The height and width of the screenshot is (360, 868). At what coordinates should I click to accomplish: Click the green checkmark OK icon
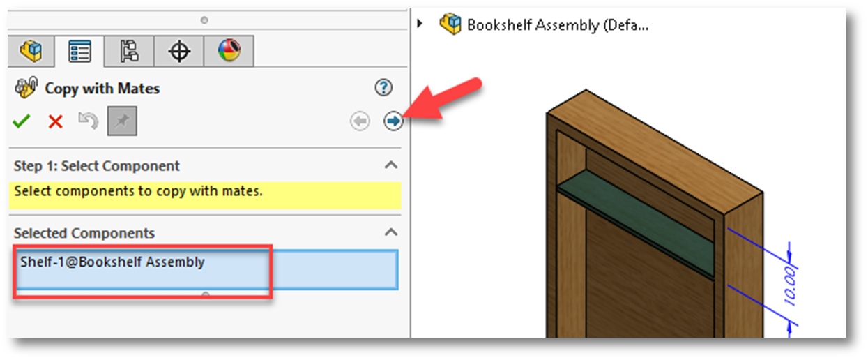click(22, 122)
